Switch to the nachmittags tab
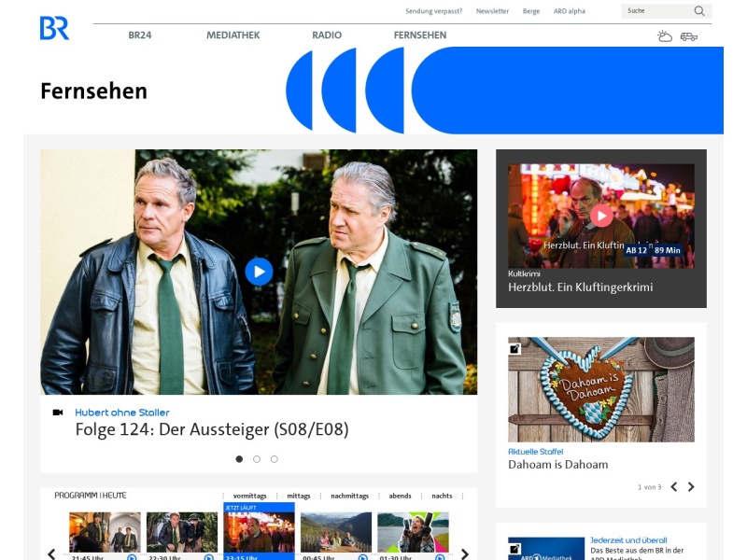Screen dimensions: 747x560 (x=349, y=496)
